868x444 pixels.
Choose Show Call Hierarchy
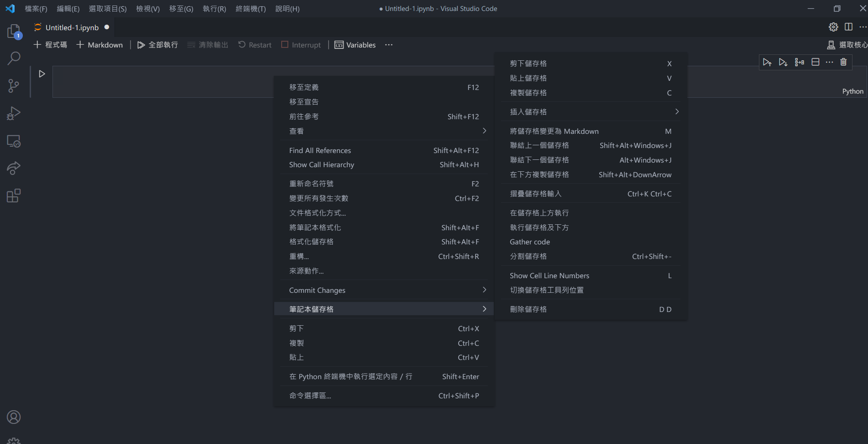384,165
